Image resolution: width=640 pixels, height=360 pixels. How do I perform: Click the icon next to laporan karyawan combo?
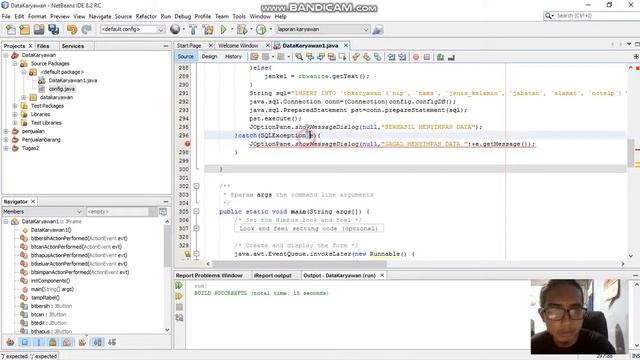click(x=378, y=29)
